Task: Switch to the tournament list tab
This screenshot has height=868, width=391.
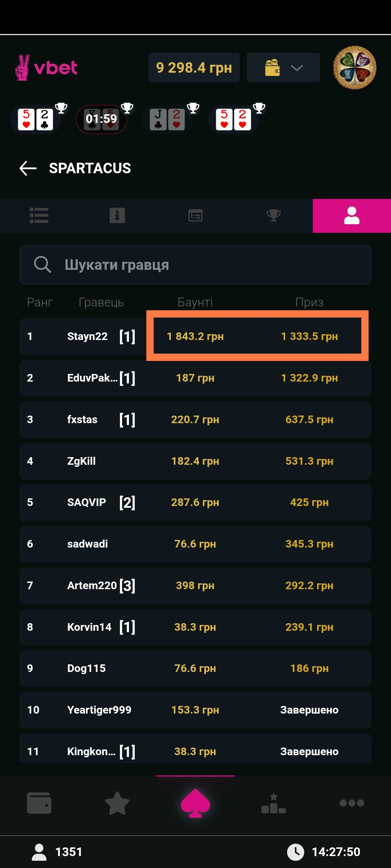Action: (x=39, y=216)
